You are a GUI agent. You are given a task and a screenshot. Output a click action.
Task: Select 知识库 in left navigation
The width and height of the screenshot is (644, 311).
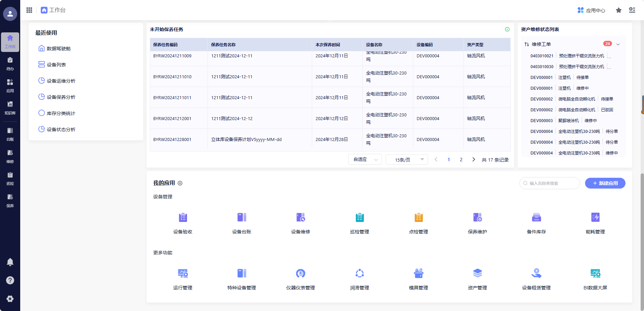[x=10, y=108]
